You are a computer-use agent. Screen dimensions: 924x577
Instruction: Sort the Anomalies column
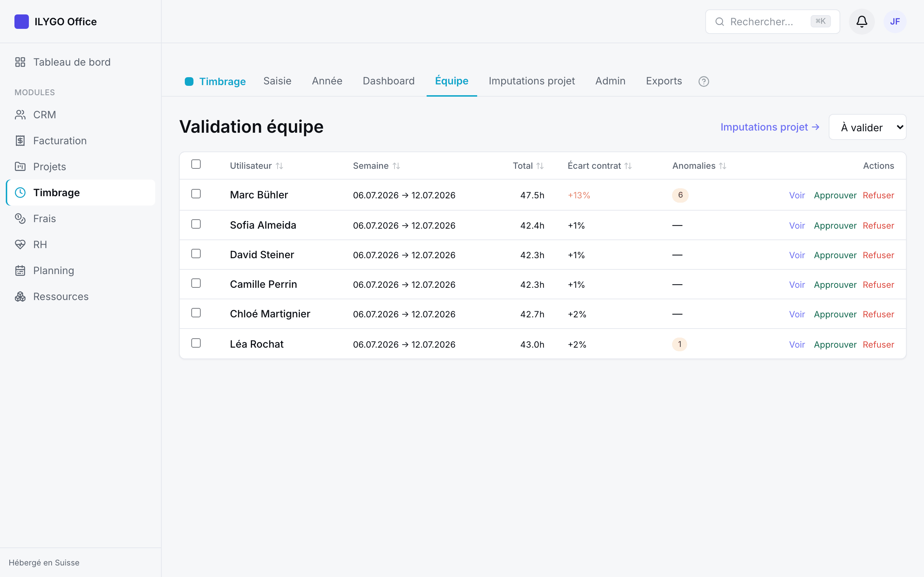[x=722, y=166]
